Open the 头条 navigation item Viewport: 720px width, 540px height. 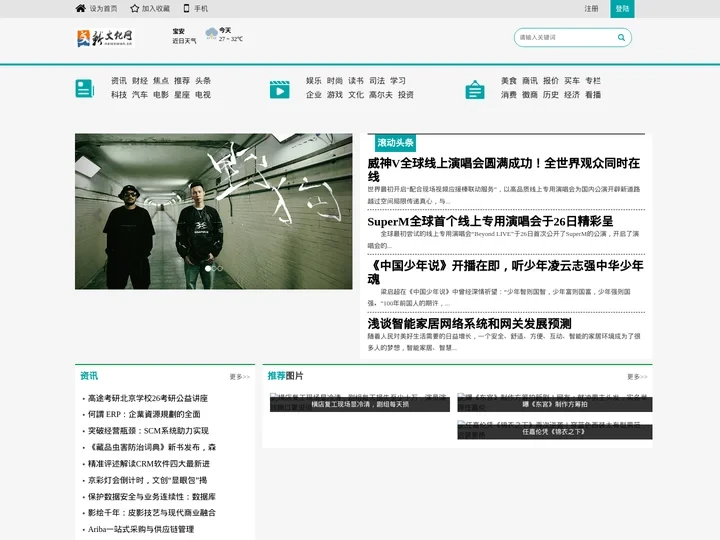[x=203, y=81]
